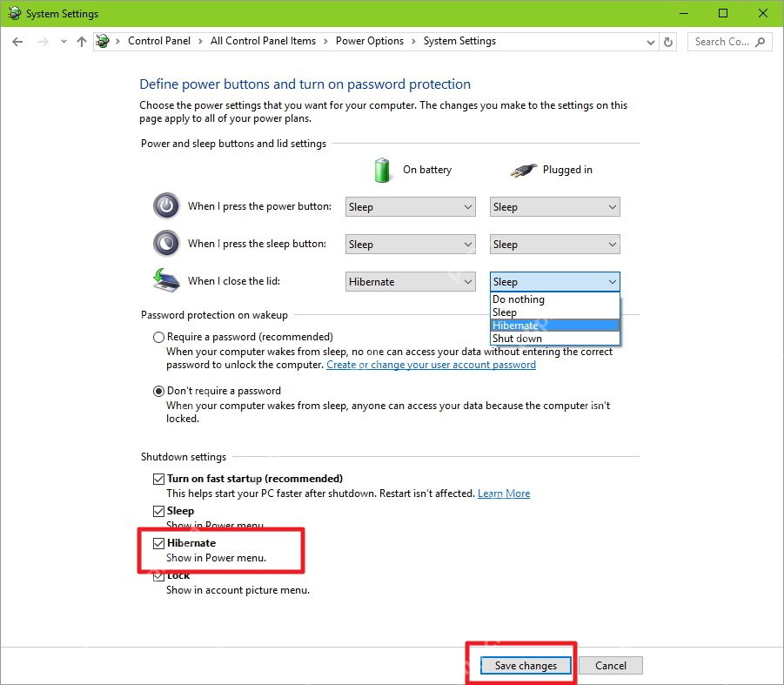Click the Cancel button
The image size is (784, 685).
click(611, 666)
